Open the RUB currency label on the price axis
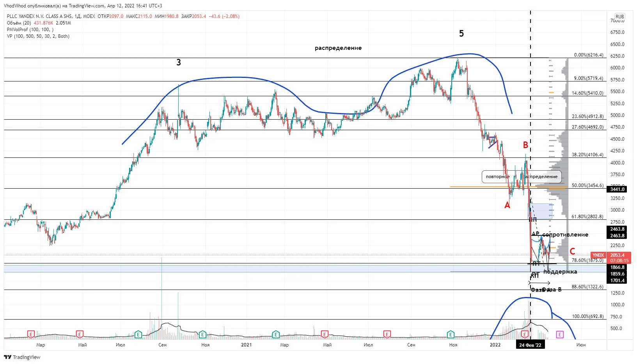The height and width of the screenshot is (364, 637). (619, 17)
